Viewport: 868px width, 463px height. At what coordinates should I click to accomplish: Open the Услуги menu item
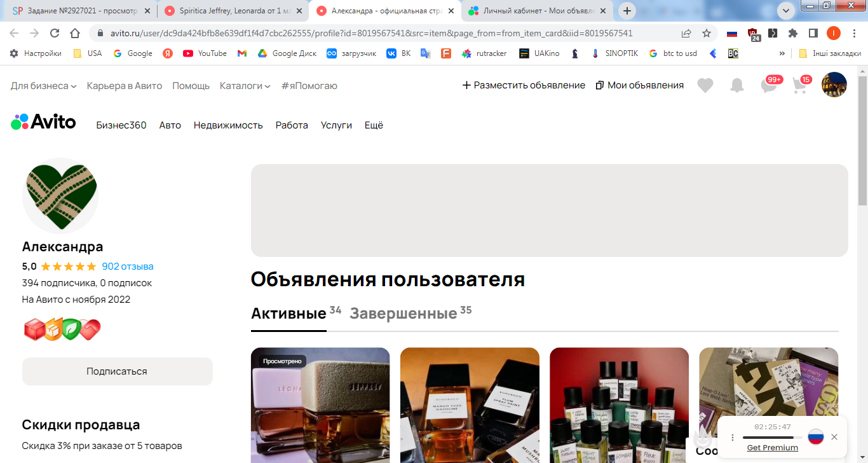click(x=336, y=125)
